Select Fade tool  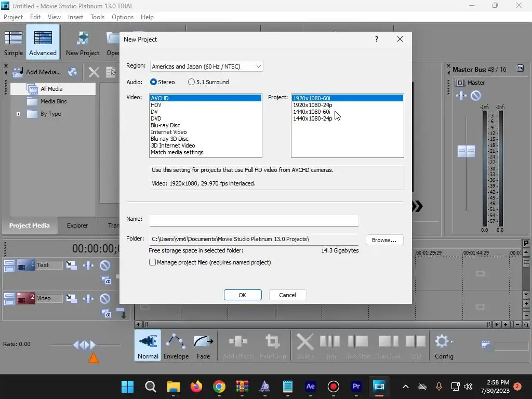tap(203, 345)
